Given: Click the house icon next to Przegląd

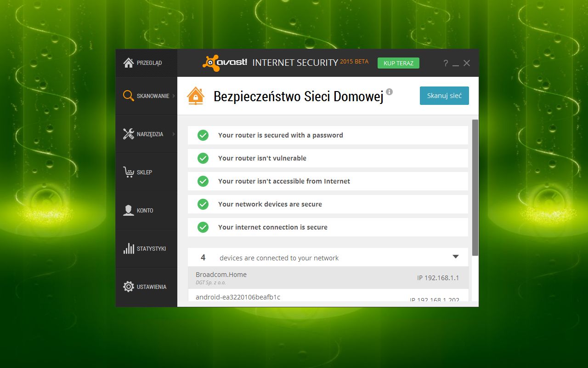Looking at the screenshot, I should (129, 63).
